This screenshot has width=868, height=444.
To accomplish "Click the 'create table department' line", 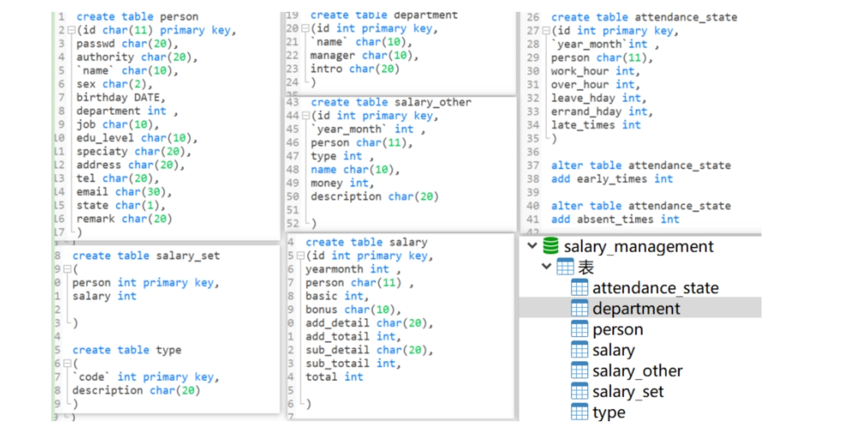I will (384, 15).
